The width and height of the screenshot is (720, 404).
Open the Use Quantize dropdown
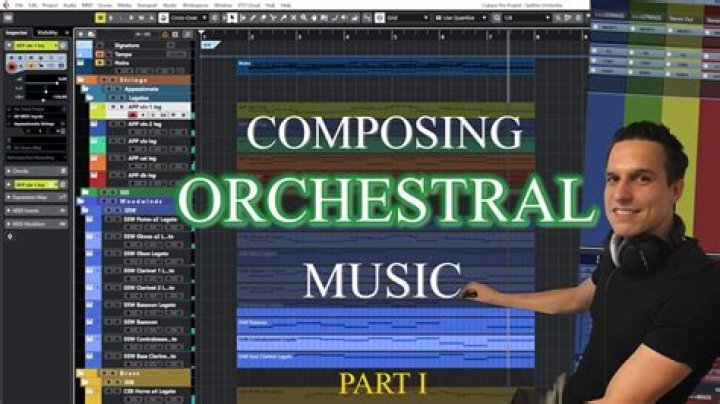[460, 18]
